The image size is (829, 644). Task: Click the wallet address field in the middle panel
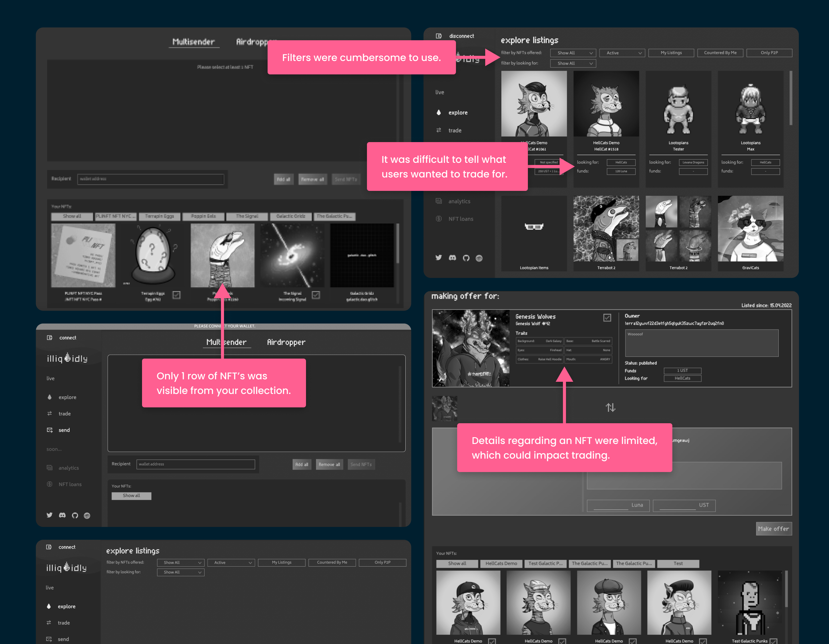[x=195, y=464]
